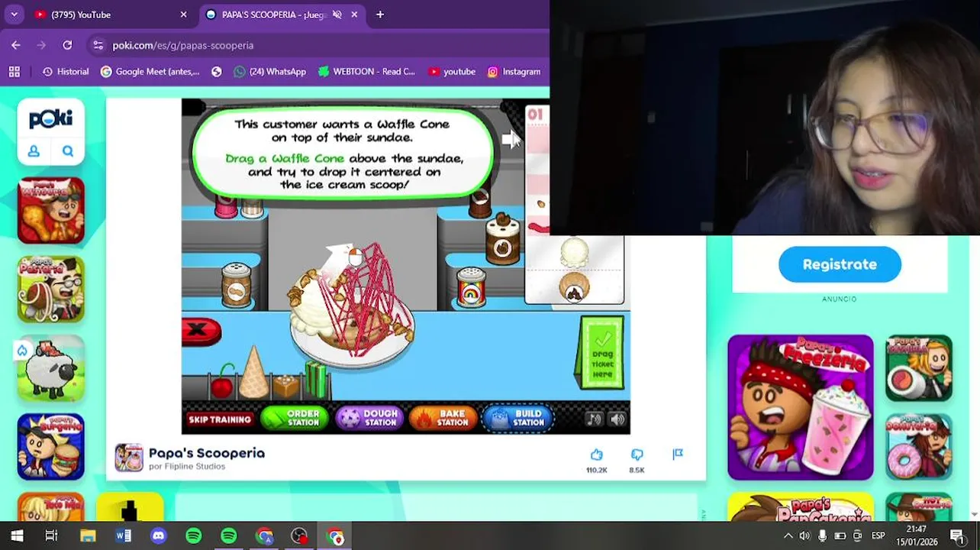
Task: Select the peanut topping shaker
Action: (236, 284)
